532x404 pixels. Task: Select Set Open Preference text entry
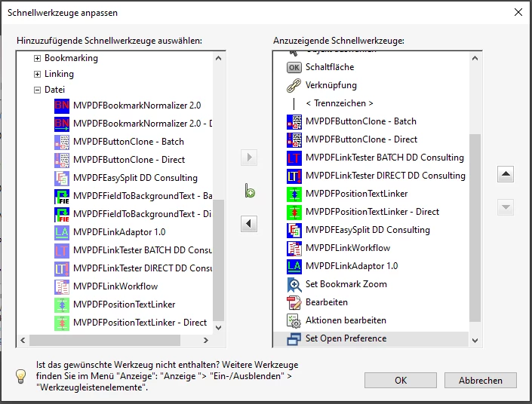(x=346, y=338)
